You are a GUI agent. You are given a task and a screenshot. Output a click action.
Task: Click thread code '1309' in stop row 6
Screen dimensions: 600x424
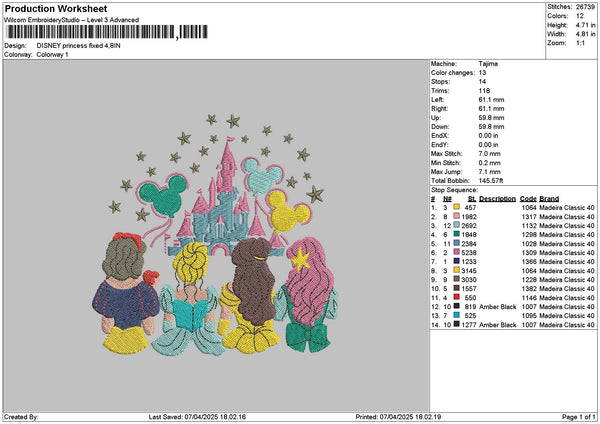click(529, 253)
